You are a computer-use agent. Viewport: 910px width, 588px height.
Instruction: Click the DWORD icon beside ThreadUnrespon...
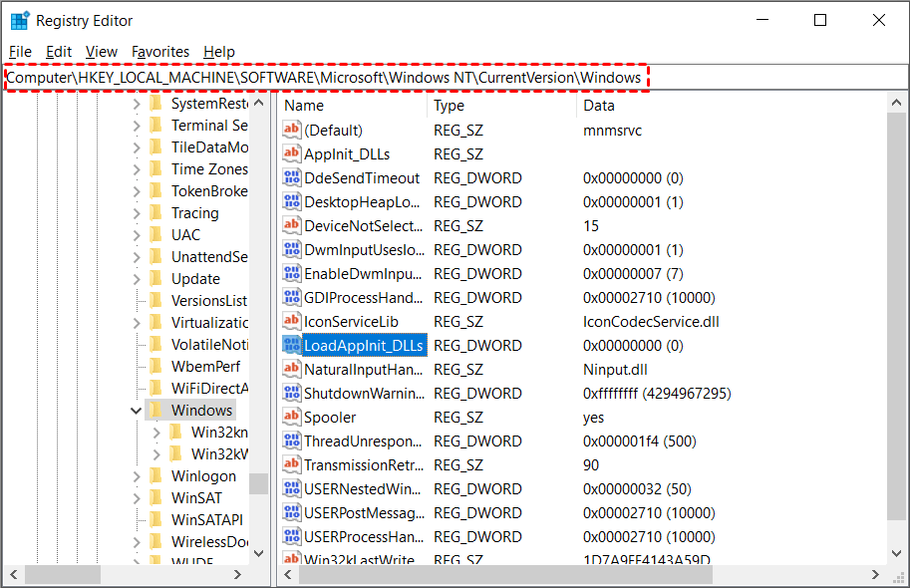pos(291,441)
